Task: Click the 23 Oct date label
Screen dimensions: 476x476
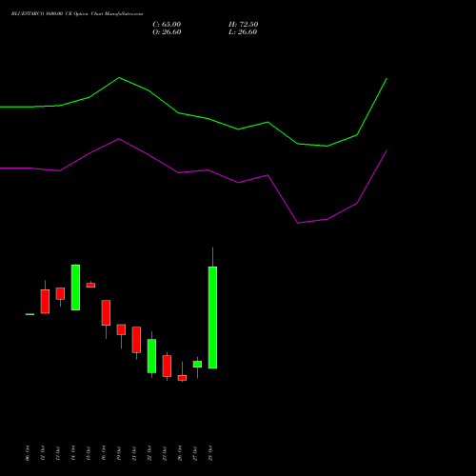Action: (165, 453)
